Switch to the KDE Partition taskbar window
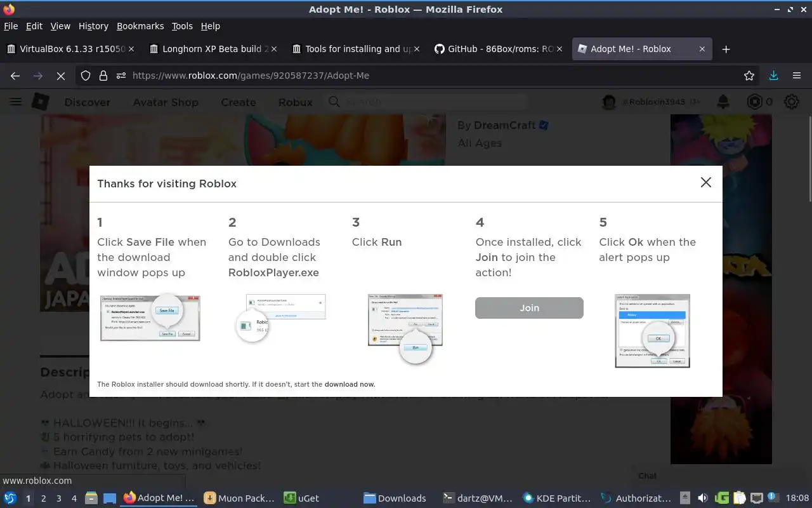This screenshot has height=508, width=812. pyautogui.click(x=557, y=498)
